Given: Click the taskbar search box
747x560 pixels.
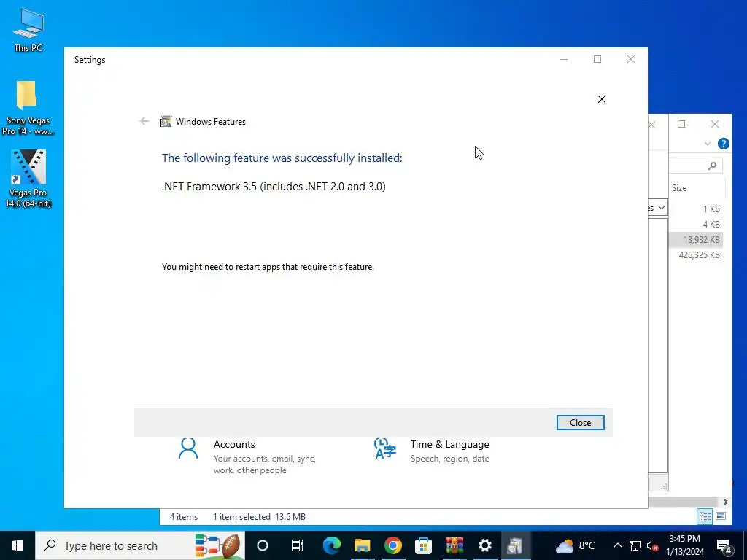Looking at the screenshot, I should coord(140,545).
